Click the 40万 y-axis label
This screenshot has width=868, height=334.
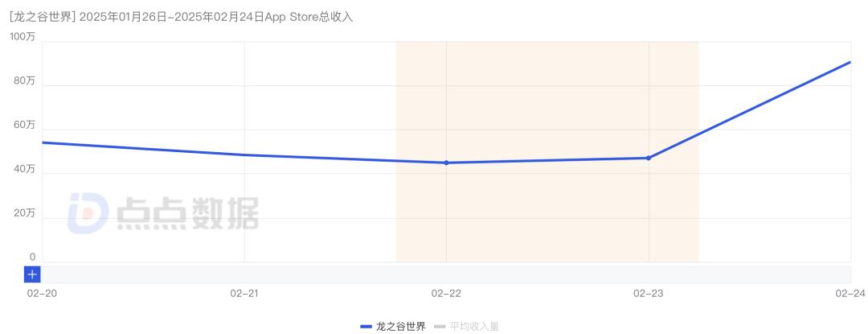[x=24, y=169]
